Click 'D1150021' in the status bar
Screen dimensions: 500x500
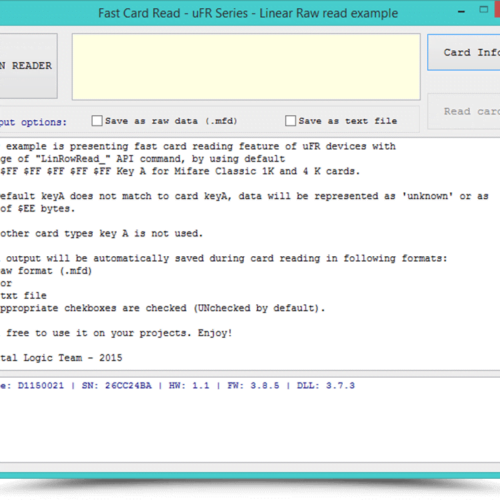point(41,386)
